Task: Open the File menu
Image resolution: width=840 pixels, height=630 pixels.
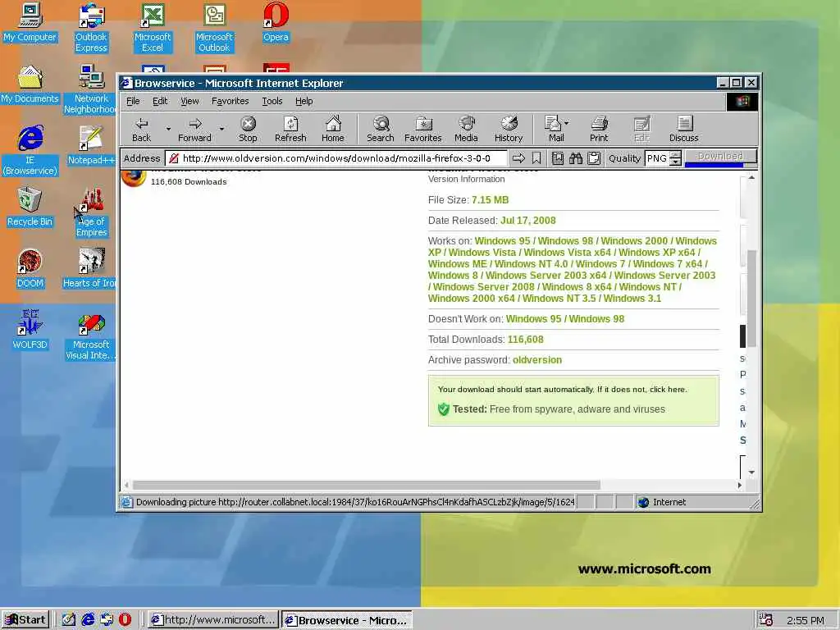Action: coord(133,101)
